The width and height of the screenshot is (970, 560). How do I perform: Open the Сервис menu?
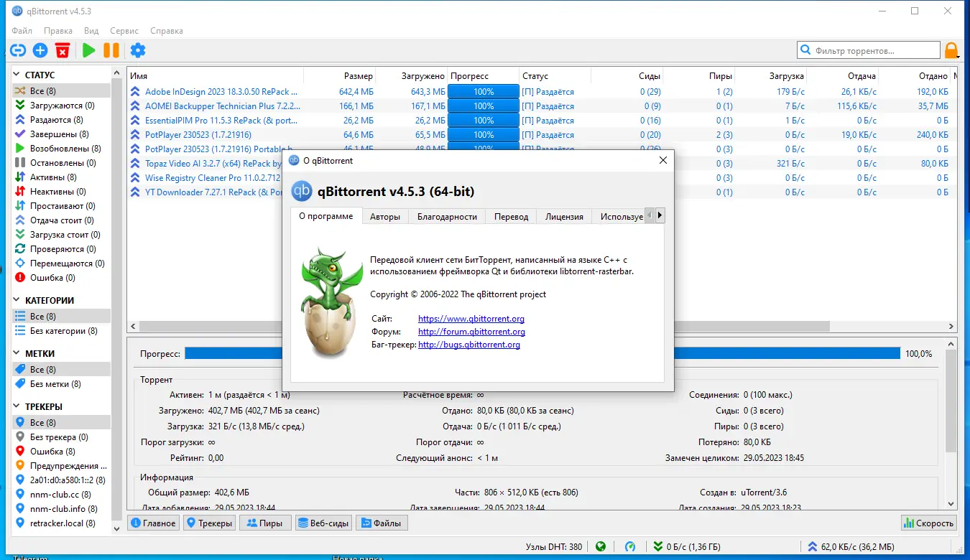pyautogui.click(x=124, y=31)
